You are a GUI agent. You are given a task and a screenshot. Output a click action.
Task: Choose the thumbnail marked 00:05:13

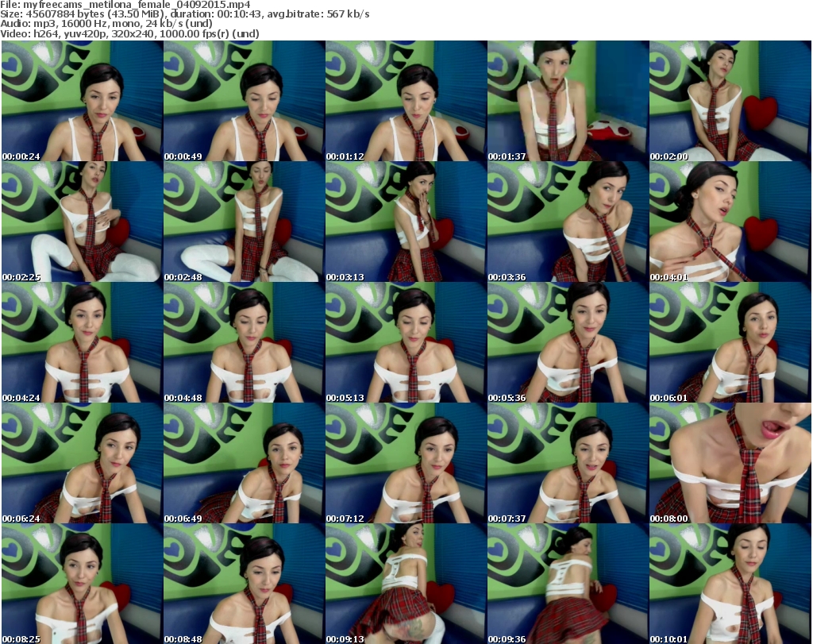click(406, 342)
